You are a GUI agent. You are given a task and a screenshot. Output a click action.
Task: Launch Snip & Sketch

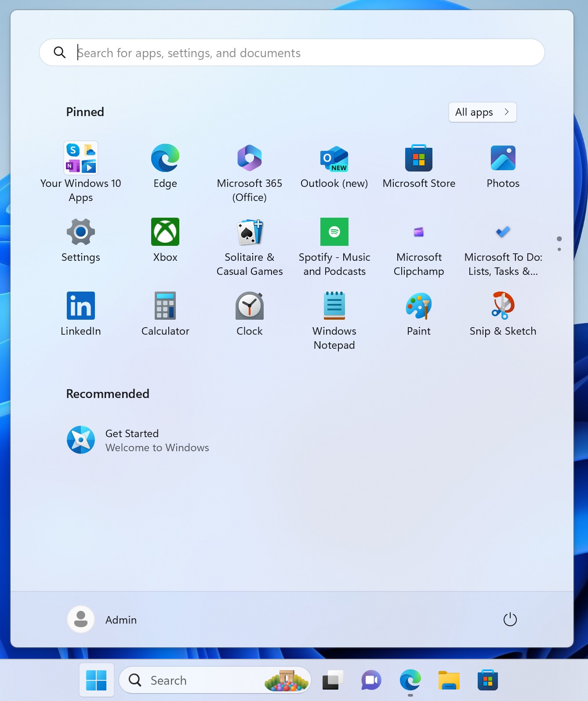(503, 314)
